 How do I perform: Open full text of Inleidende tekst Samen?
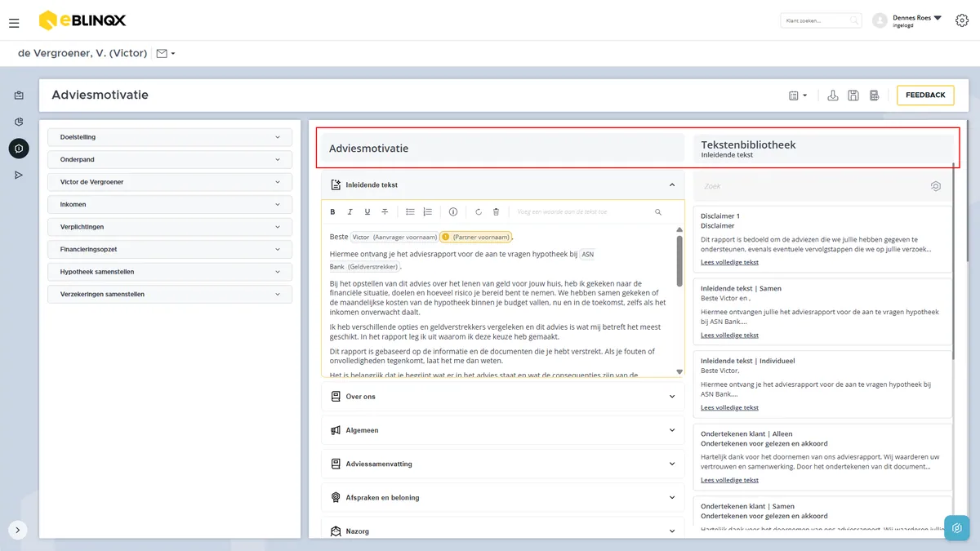click(729, 335)
